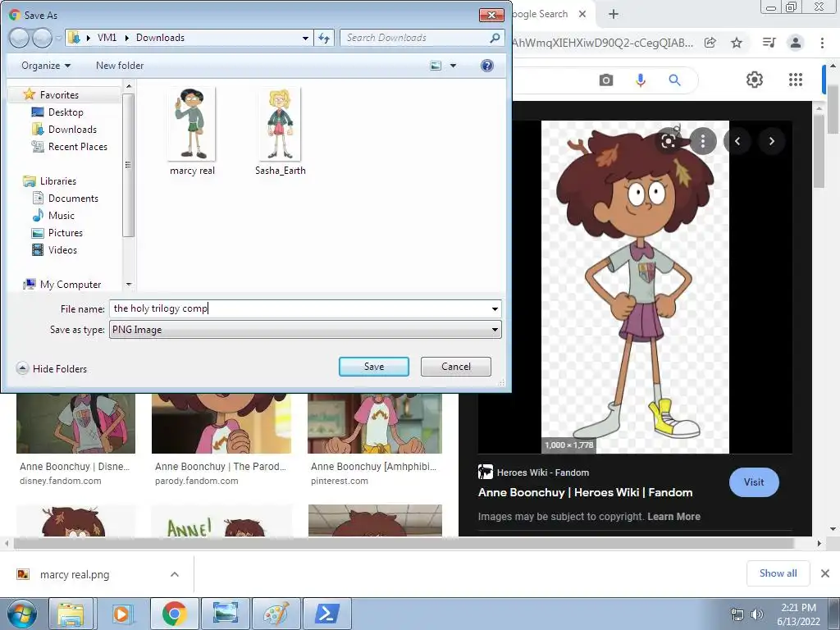Show next image in preview
The image size is (840, 630).
click(771, 141)
